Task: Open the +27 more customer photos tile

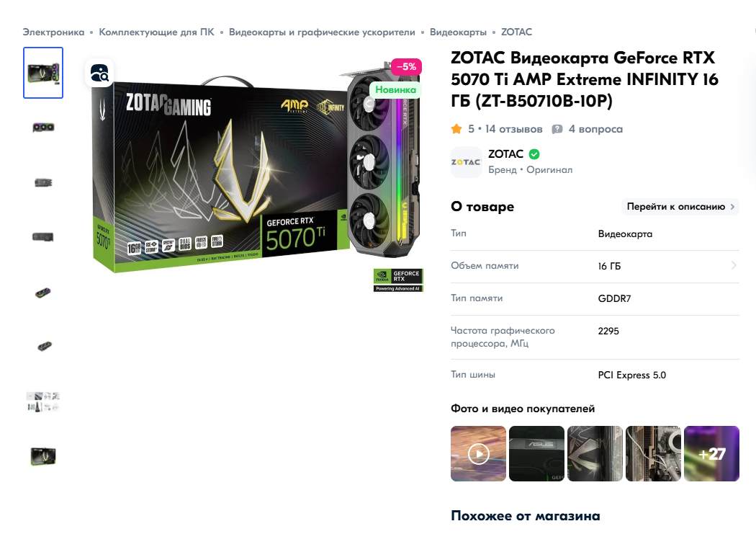Action: (x=711, y=453)
